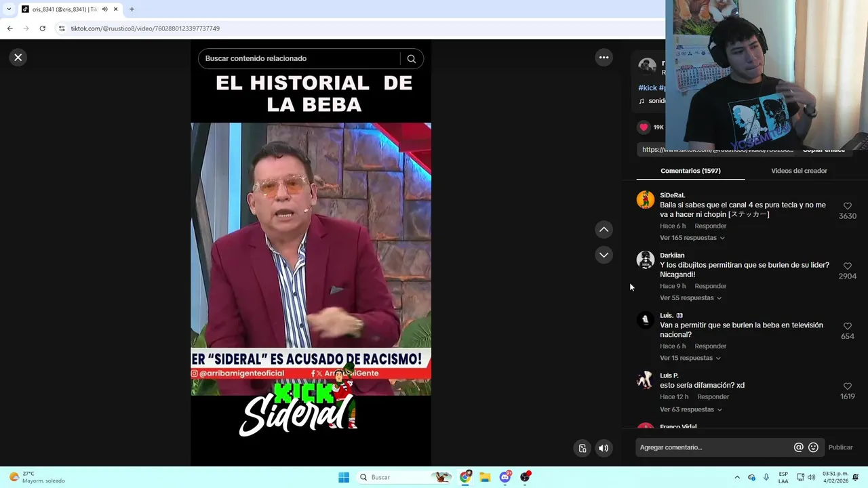Like Luis P.'s difamación comment
This screenshot has width=868, height=488.
[x=847, y=386]
